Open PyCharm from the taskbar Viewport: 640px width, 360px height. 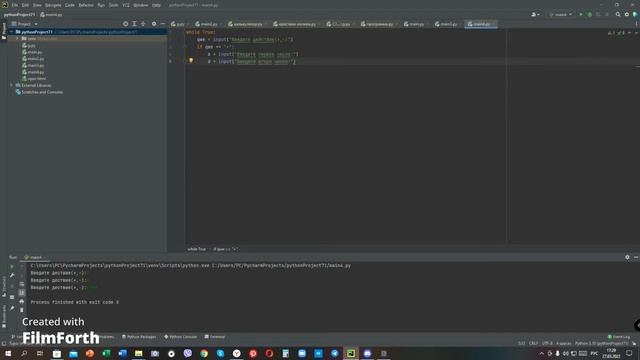(x=351, y=353)
